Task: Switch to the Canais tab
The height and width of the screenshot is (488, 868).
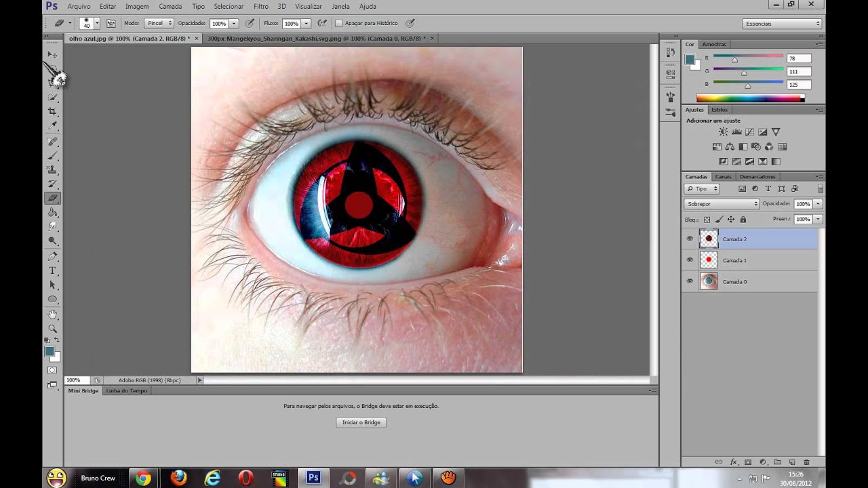Action: pos(723,176)
